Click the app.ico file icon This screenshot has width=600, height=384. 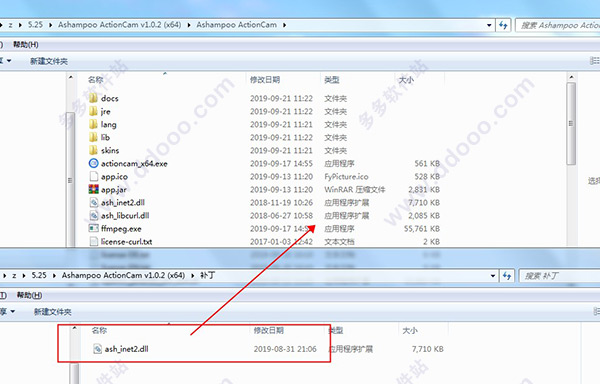(x=93, y=176)
